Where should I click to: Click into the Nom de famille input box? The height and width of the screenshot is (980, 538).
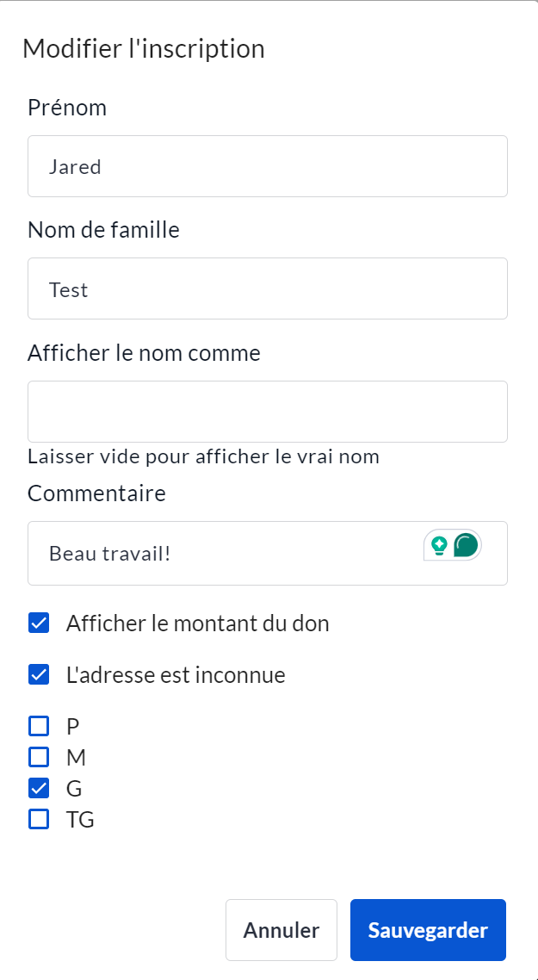(x=267, y=289)
